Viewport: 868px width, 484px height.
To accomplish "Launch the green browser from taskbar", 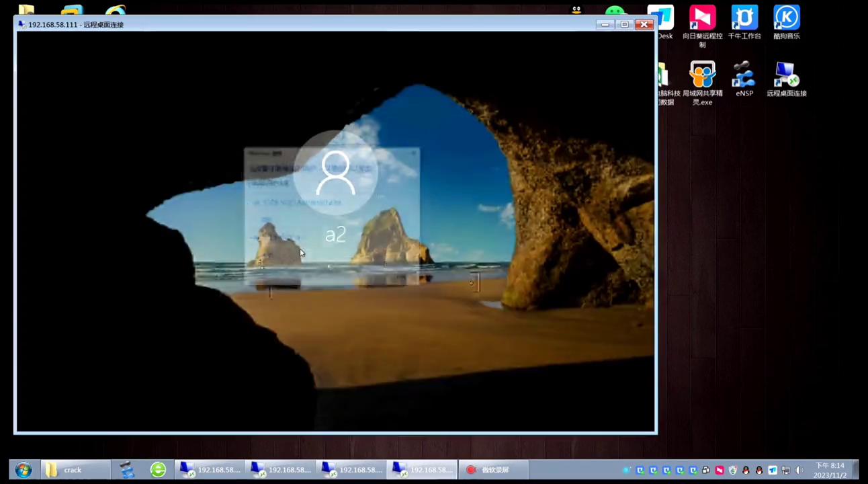I will pos(159,469).
